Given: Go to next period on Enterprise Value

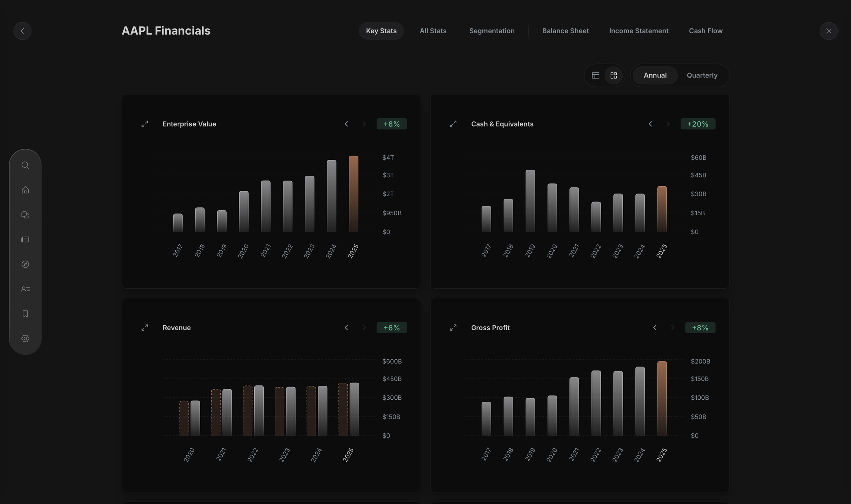Looking at the screenshot, I should pyautogui.click(x=364, y=124).
